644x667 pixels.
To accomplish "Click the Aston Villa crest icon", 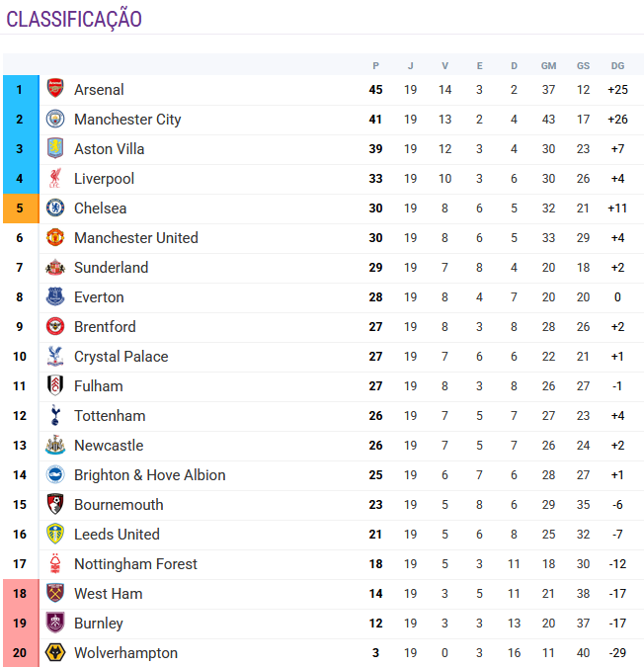I will 55,149.
